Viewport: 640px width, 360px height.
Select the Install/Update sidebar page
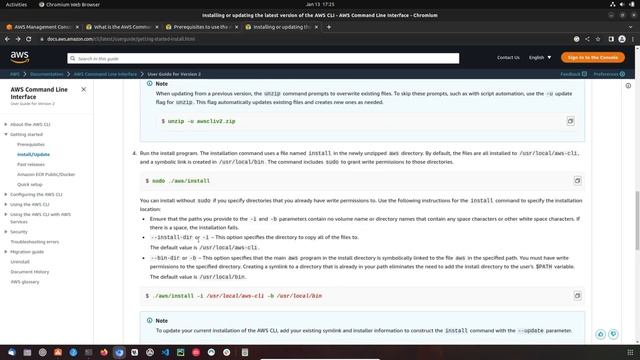coord(33,154)
